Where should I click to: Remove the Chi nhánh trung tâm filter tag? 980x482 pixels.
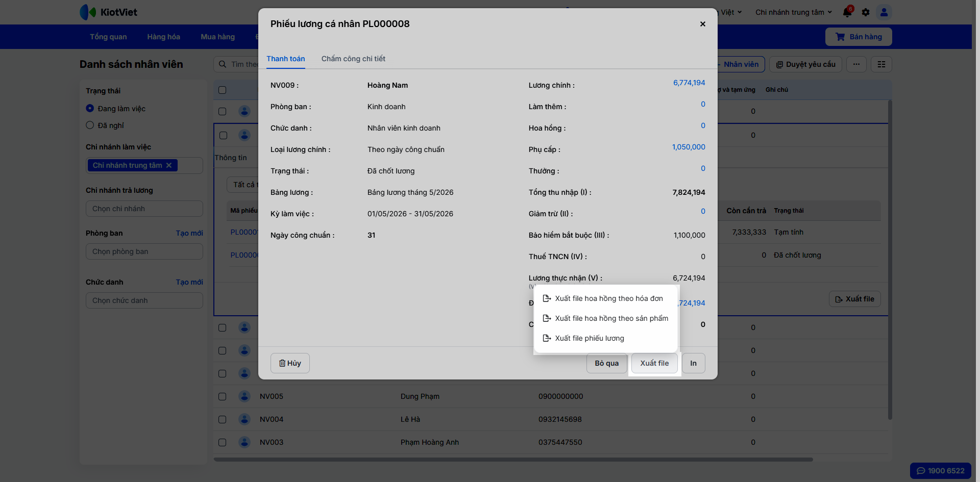169,165
